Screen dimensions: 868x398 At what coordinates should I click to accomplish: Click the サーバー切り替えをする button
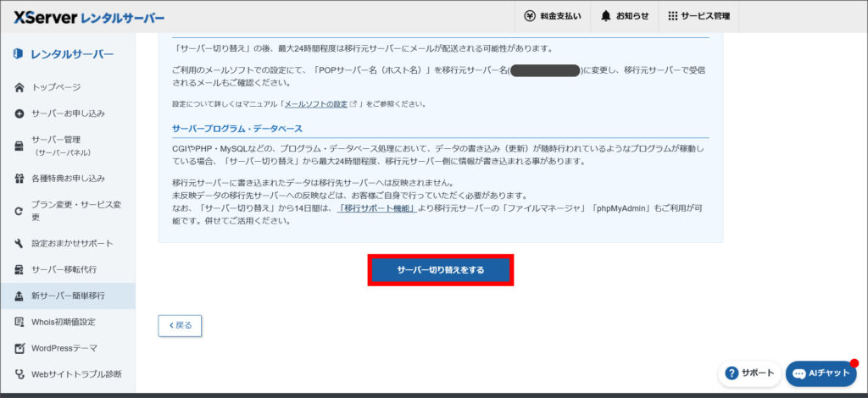(441, 270)
